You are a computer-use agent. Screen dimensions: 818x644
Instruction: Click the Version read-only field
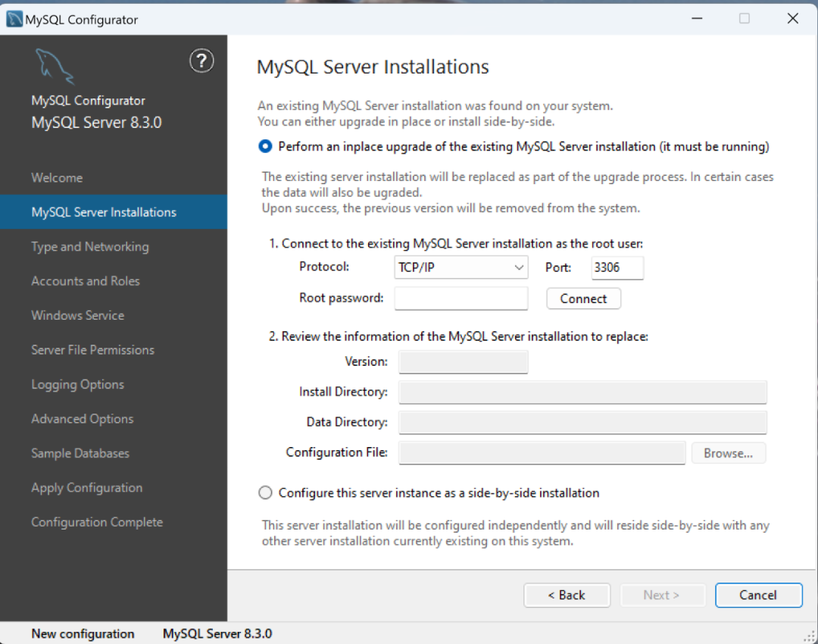pyautogui.click(x=464, y=361)
